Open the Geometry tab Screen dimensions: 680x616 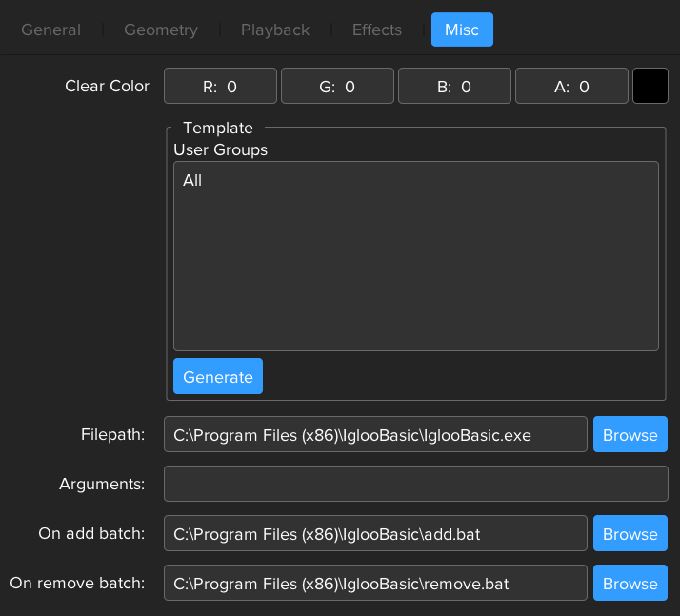pos(161,30)
